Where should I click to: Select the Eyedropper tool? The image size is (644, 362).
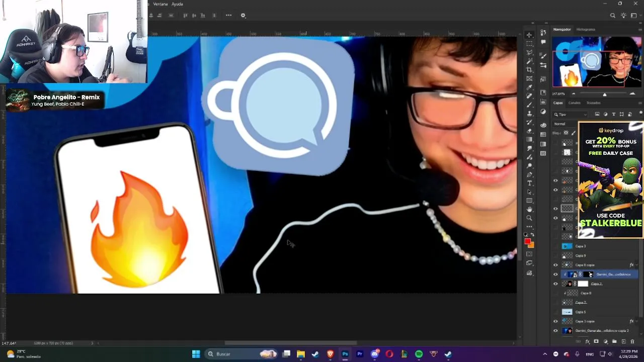(529, 87)
